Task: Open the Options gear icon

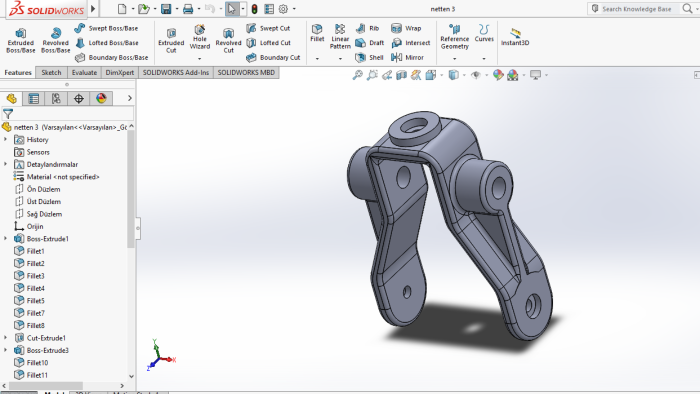Action: click(x=283, y=9)
